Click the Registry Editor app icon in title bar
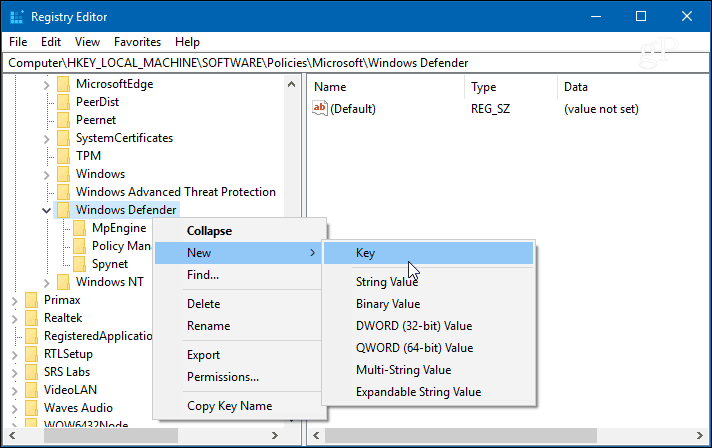712x448 pixels. (16, 17)
